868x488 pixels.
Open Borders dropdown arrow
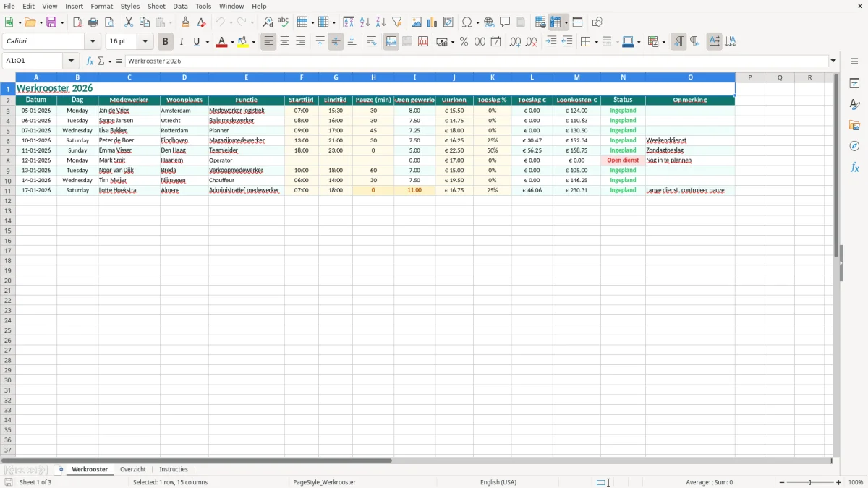tap(596, 42)
